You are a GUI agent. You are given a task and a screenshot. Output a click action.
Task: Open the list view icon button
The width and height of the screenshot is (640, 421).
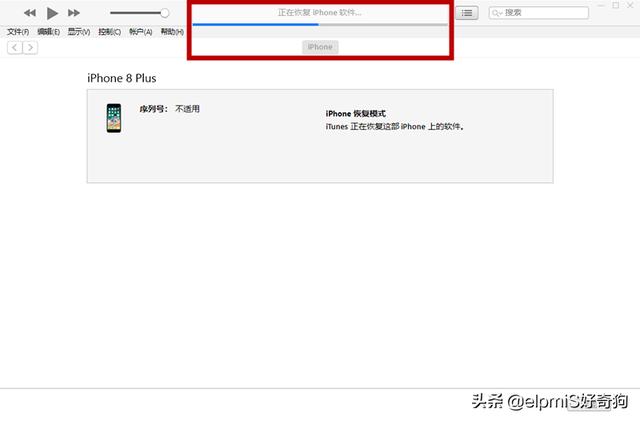[x=467, y=13]
